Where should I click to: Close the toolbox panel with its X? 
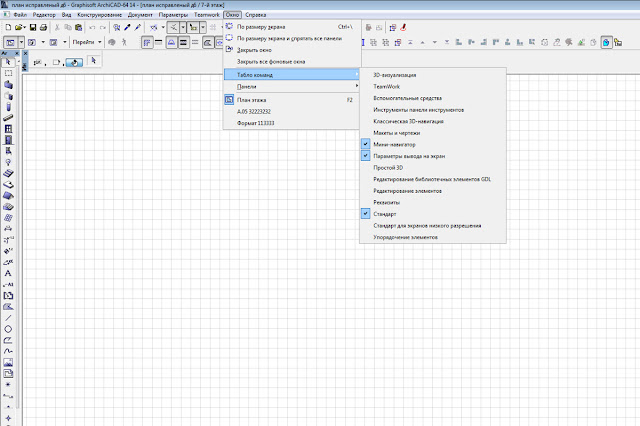(17, 53)
